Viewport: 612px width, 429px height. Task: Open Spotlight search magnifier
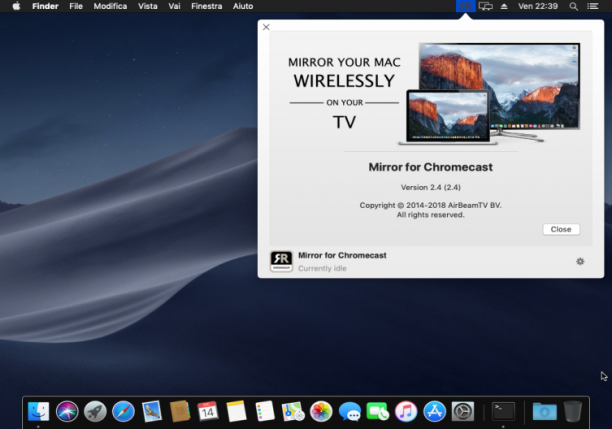click(x=573, y=6)
